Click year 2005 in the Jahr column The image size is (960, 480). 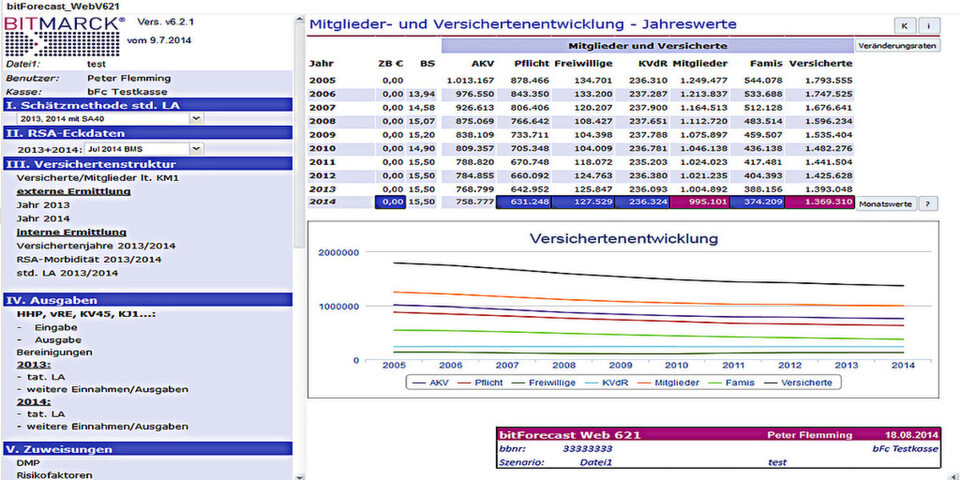tap(322, 80)
